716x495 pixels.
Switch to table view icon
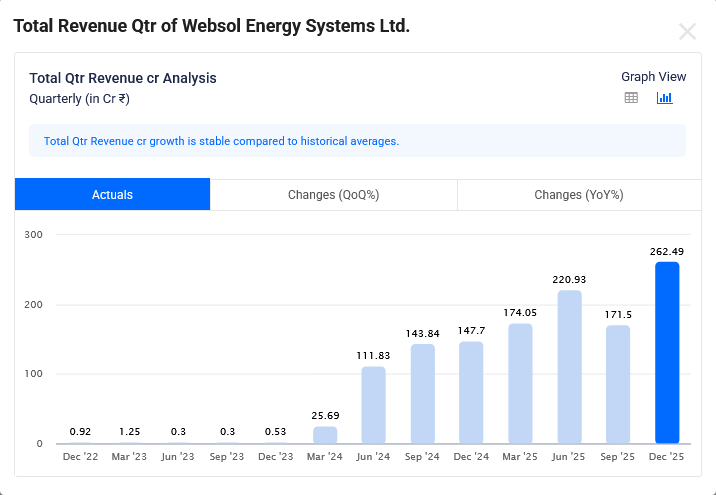pos(631,98)
